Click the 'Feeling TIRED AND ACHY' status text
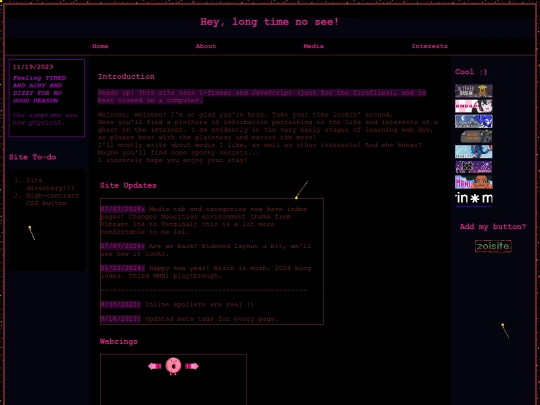The height and width of the screenshot is (405, 540). 39,89
